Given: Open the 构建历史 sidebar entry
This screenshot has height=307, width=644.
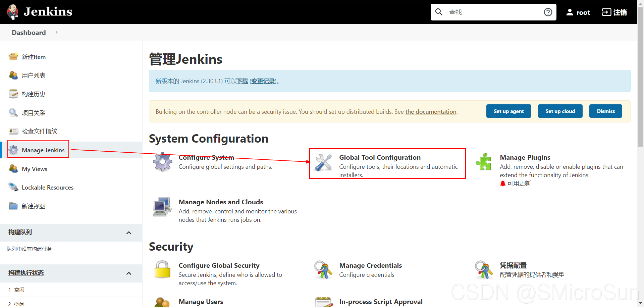Looking at the screenshot, I should click(x=34, y=94).
